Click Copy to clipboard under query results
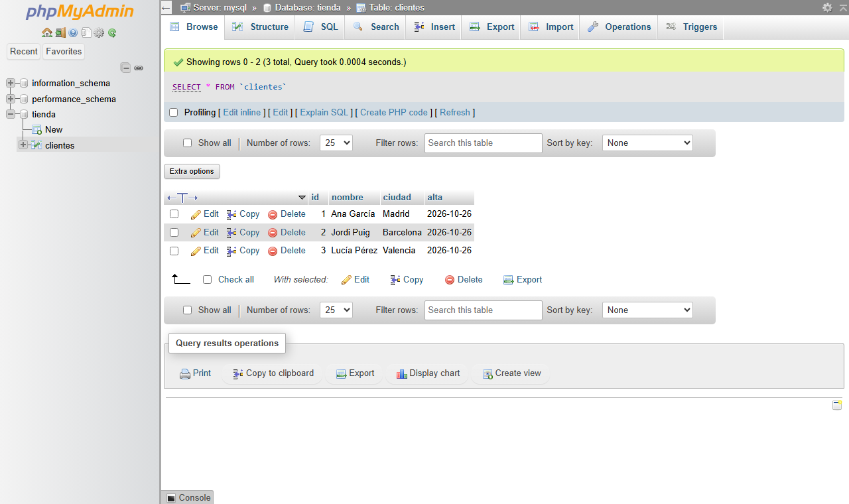Screen dimensions: 849x504 [273, 373]
